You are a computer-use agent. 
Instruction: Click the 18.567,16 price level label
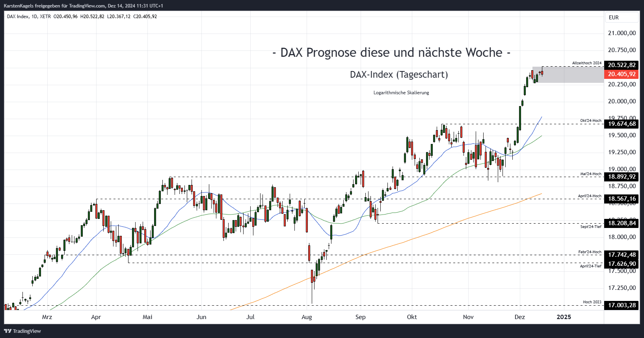tap(622, 199)
